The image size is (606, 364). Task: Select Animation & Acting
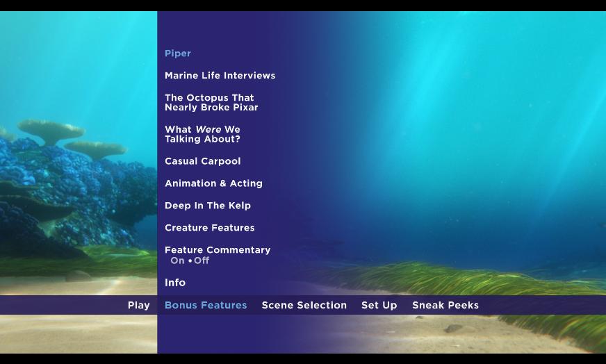(x=213, y=183)
